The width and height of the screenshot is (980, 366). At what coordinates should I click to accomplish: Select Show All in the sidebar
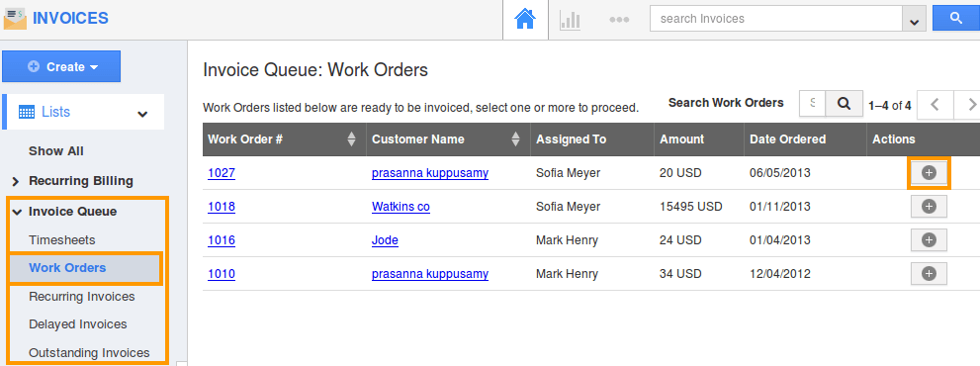click(55, 150)
